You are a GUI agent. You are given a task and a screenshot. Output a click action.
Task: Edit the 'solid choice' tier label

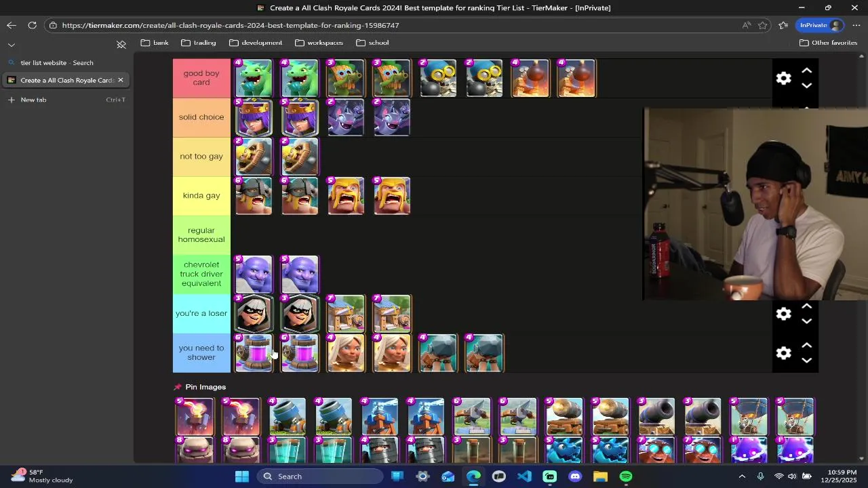coord(201,117)
